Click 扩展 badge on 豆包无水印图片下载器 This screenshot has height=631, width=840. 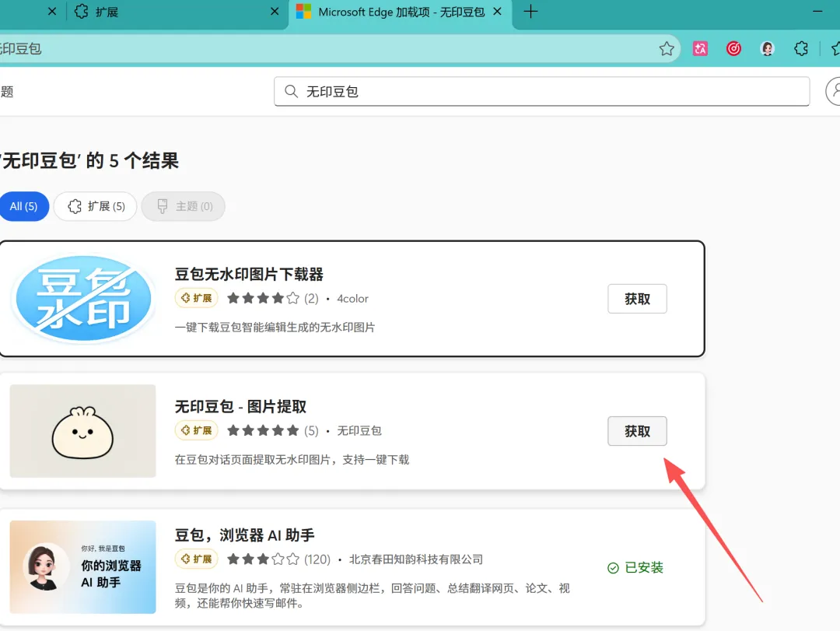[x=196, y=298]
